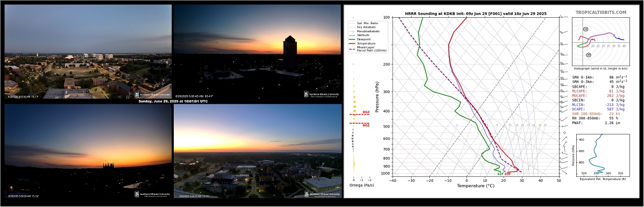Click the Sunday, June 29, 2025 timestamp caption
The width and height of the screenshot is (644, 207).
173,102
